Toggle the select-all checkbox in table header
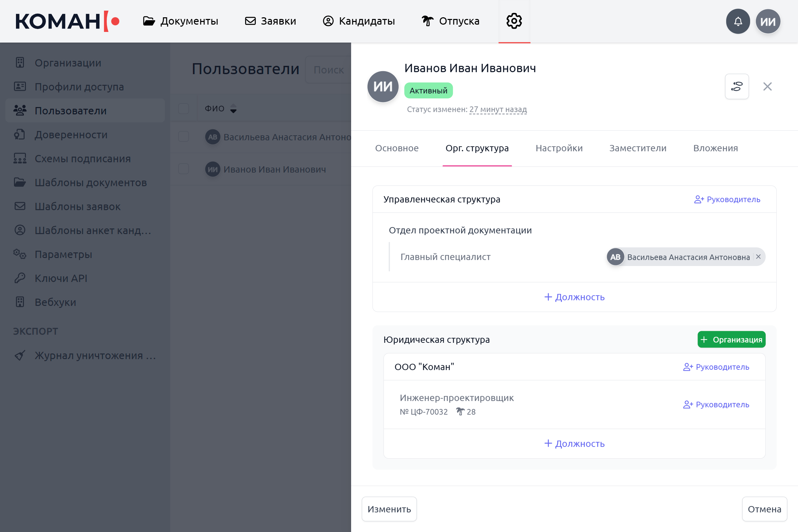Screen dimensions: 798x532 pos(184,109)
